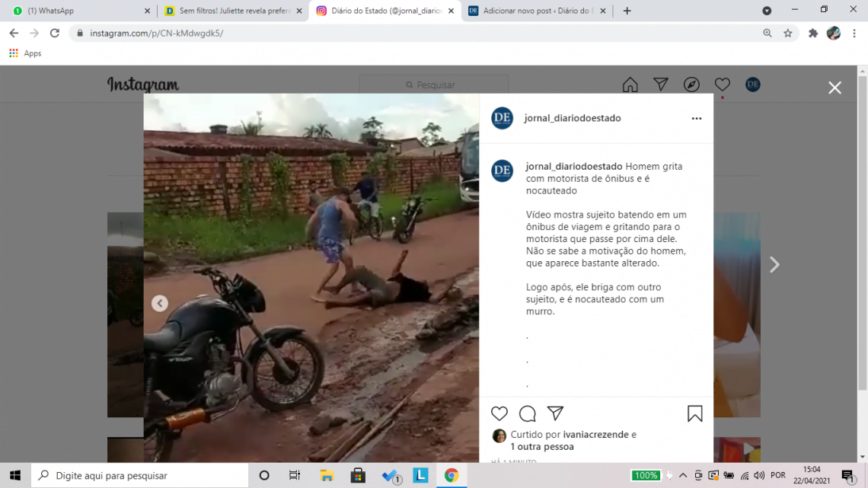Open Cortana circle on taskbar
Screen dimensions: 868x488
264,475
